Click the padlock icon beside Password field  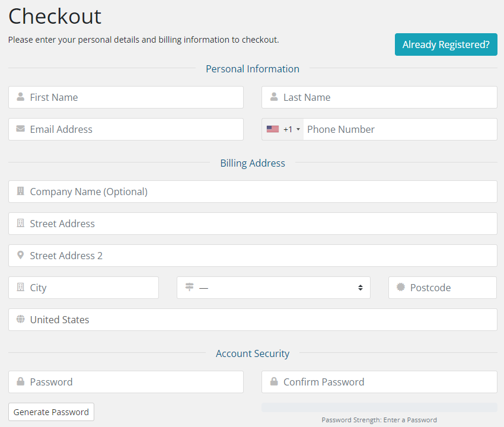point(21,382)
